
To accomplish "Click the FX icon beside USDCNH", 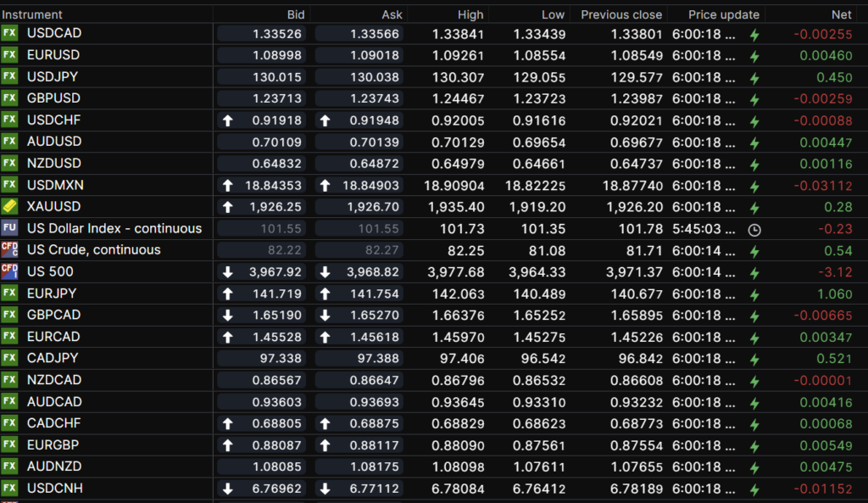I will (x=9, y=488).
